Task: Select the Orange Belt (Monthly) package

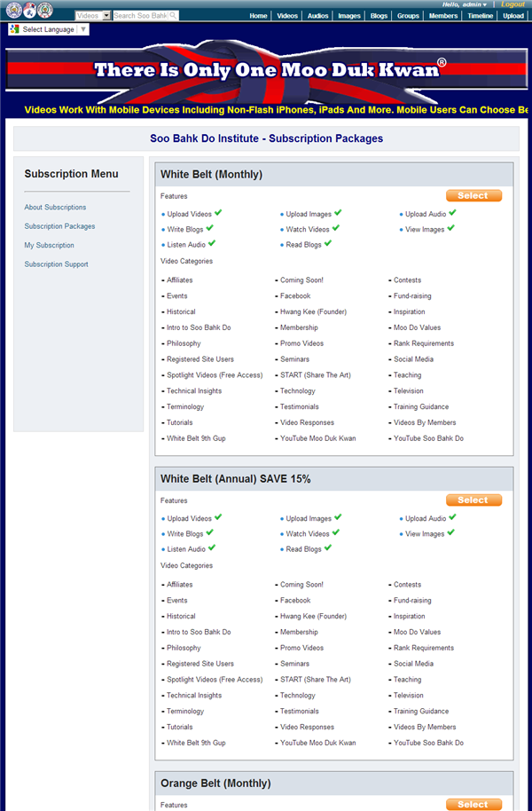Action: tap(473, 804)
